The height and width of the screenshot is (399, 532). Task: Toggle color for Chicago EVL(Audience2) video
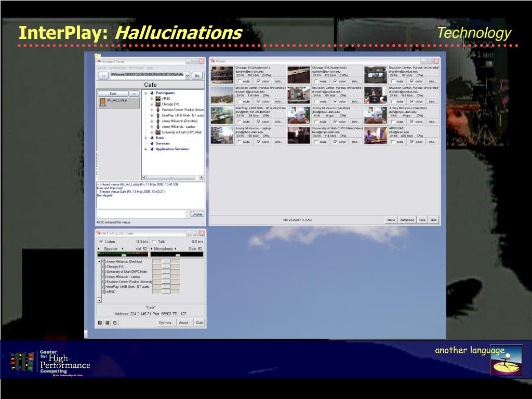point(336,82)
